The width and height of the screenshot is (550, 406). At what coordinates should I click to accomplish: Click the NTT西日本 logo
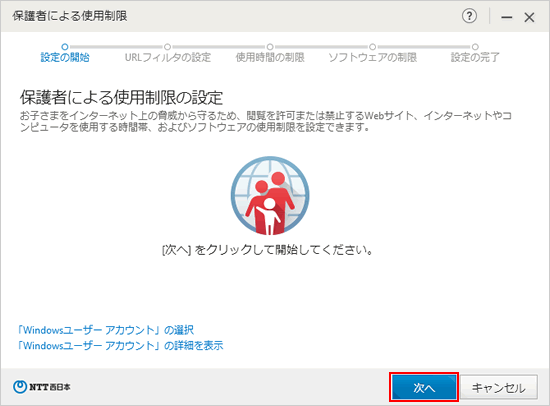pyautogui.click(x=42, y=387)
